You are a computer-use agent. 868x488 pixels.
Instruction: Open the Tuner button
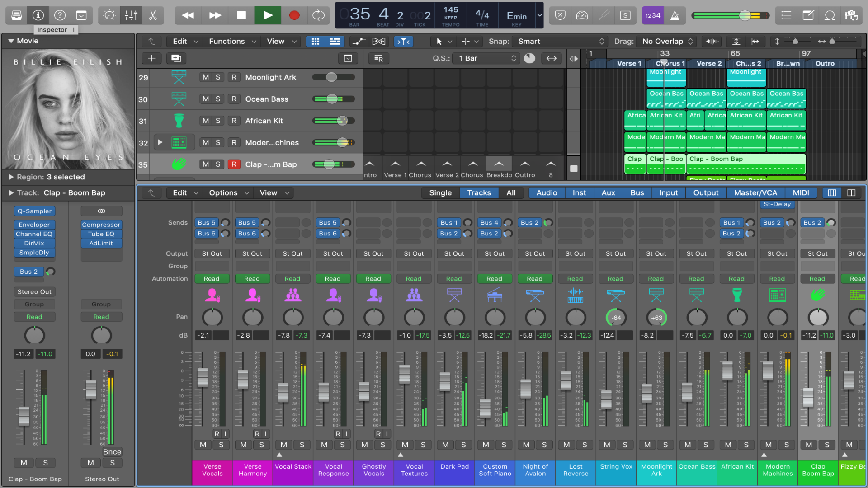pos(604,15)
